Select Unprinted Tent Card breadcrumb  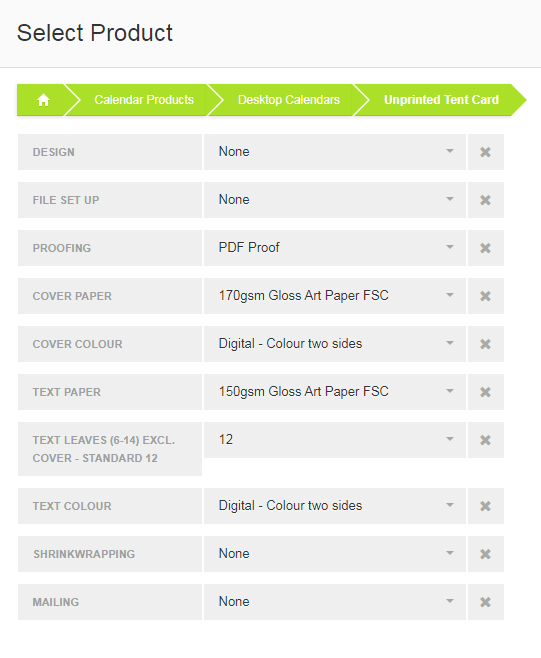pyautogui.click(x=441, y=100)
